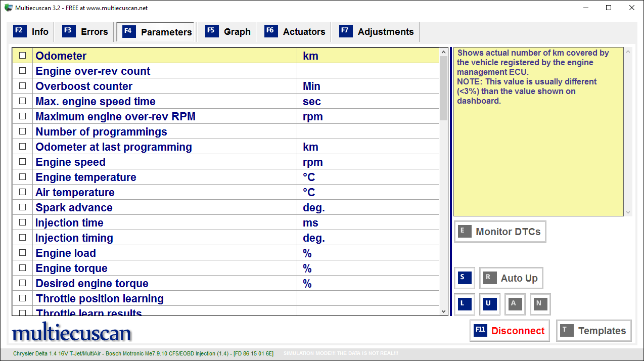644x361 pixels.
Task: Enable the Odometer parameter checkbox
Action: click(22, 56)
